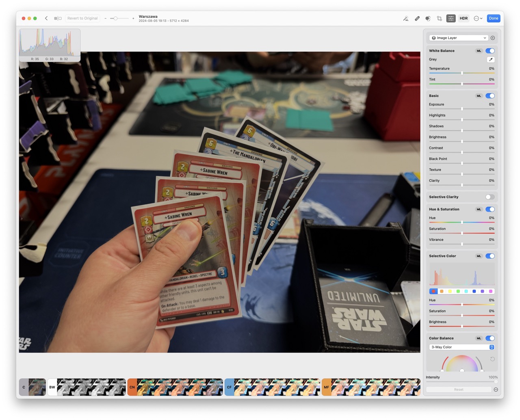Reset color balance with circular arrow
This screenshot has height=420, width=520.
tap(492, 359)
